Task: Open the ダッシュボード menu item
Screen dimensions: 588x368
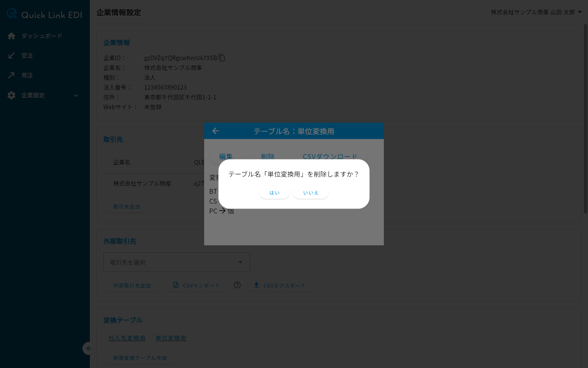Action: [45, 36]
